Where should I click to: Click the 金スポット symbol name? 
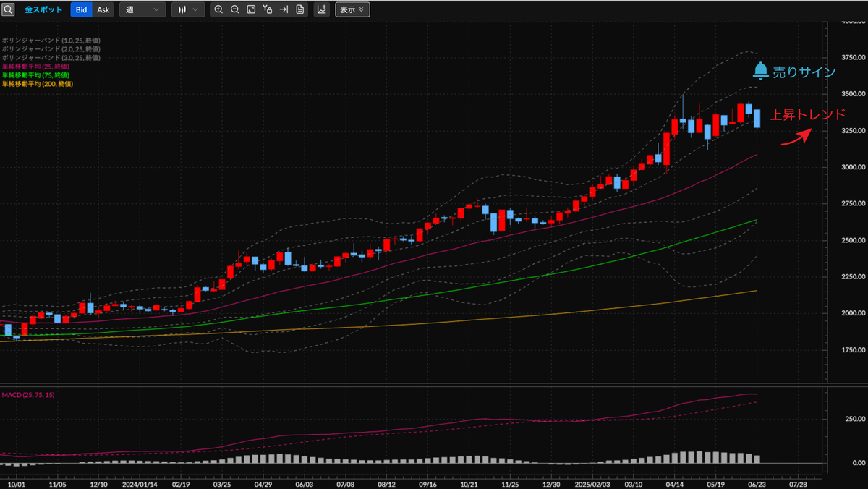(x=43, y=9)
